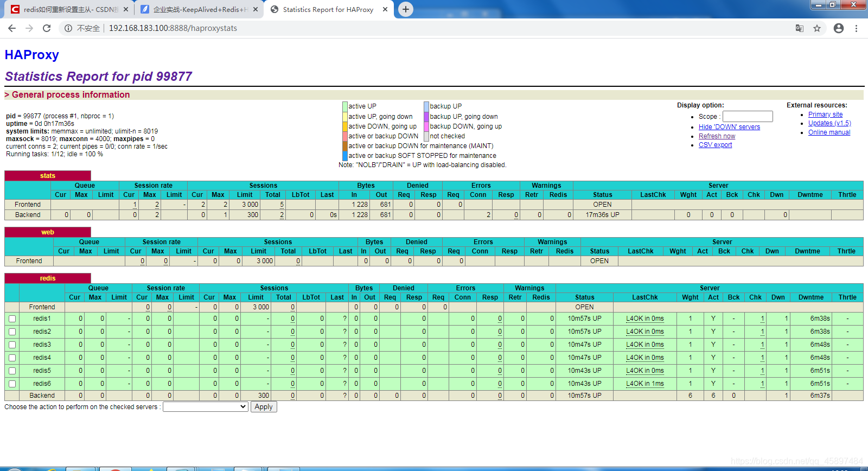The width and height of the screenshot is (868, 471).
Task: Open the Online manual link
Action: tap(829, 132)
